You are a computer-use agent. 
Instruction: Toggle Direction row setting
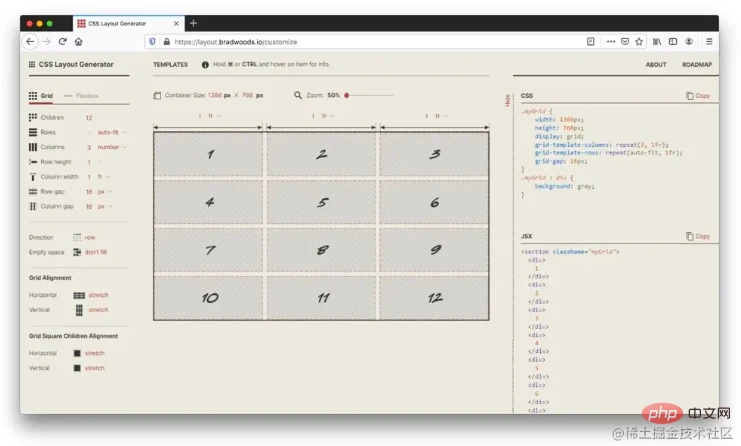click(x=84, y=237)
